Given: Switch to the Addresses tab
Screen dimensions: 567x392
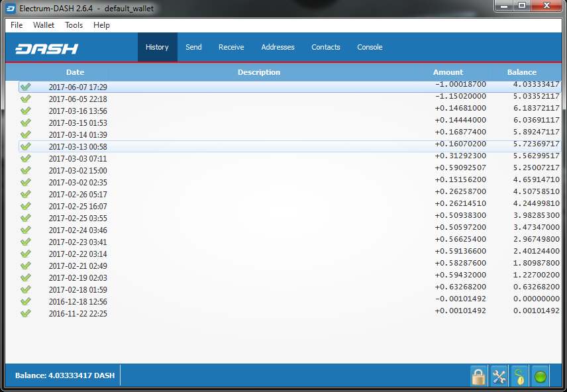Looking at the screenshot, I should pyautogui.click(x=278, y=47).
